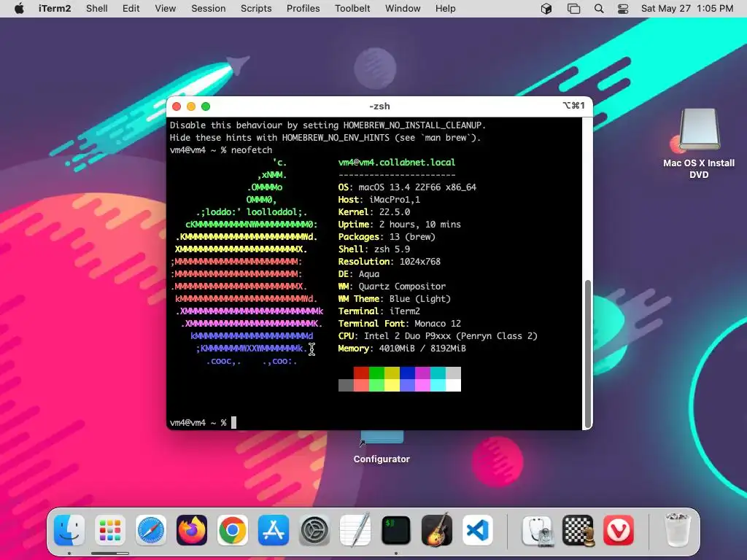
Task: Click the 3D box menu bar icon
Action: [x=546, y=9]
